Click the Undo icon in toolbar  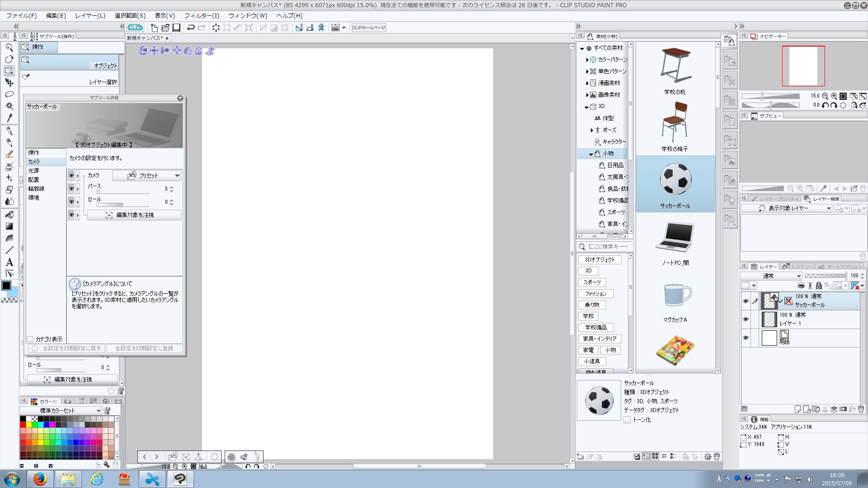191,28
